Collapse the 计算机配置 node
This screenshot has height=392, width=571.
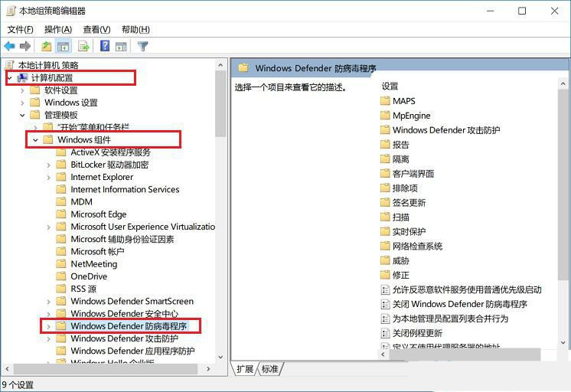pos(10,77)
